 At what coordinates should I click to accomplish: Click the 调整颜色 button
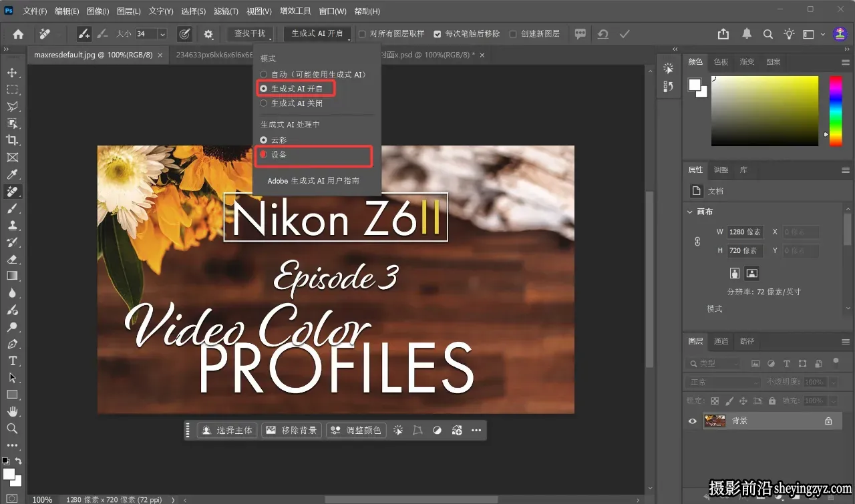tap(356, 431)
